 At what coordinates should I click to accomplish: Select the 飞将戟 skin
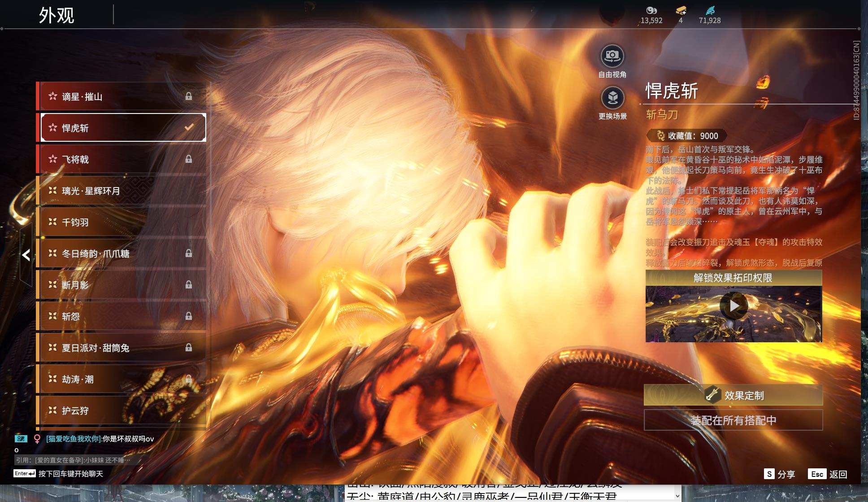click(x=121, y=159)
